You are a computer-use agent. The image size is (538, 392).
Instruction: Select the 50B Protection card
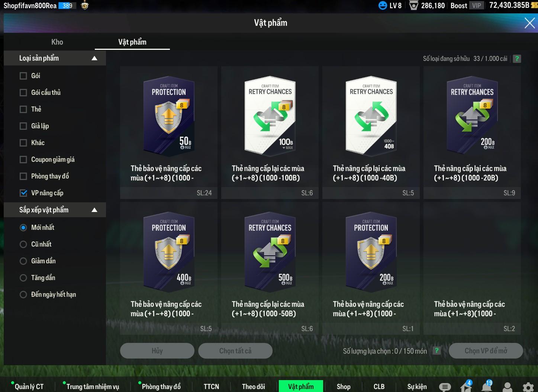(169, 117)
